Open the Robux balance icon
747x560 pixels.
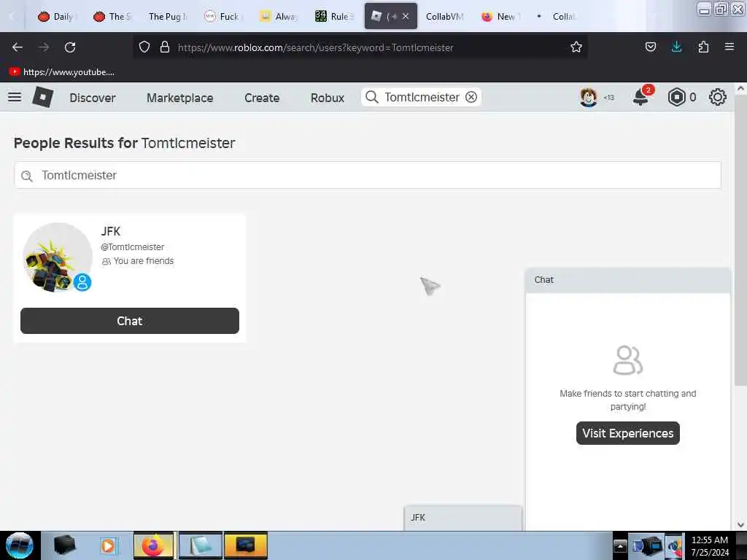[x=676, y=97]
